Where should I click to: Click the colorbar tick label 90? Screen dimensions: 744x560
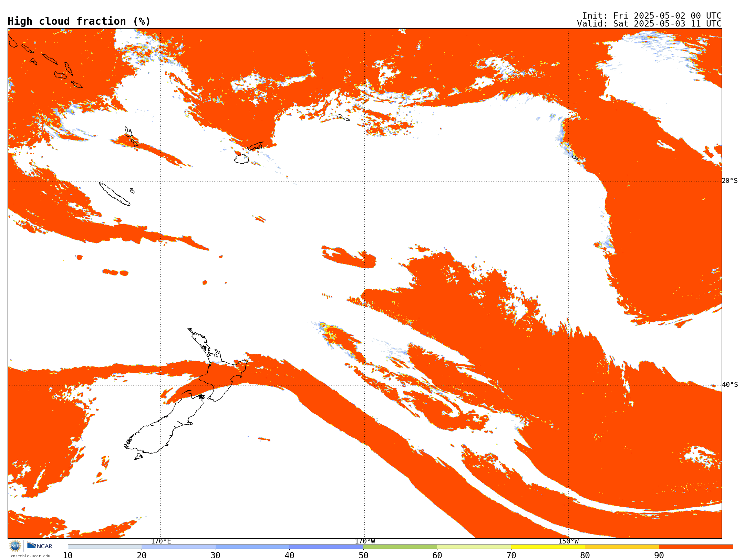tap(659, 556)
